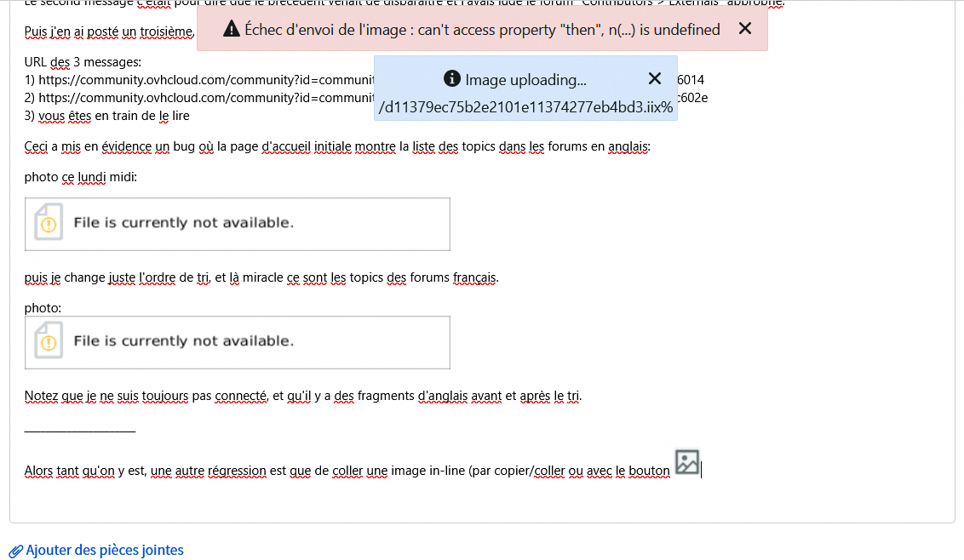Place cursor in "3) vous êtes en train" line
Screen dimensions: 964x560
(106, 116)
